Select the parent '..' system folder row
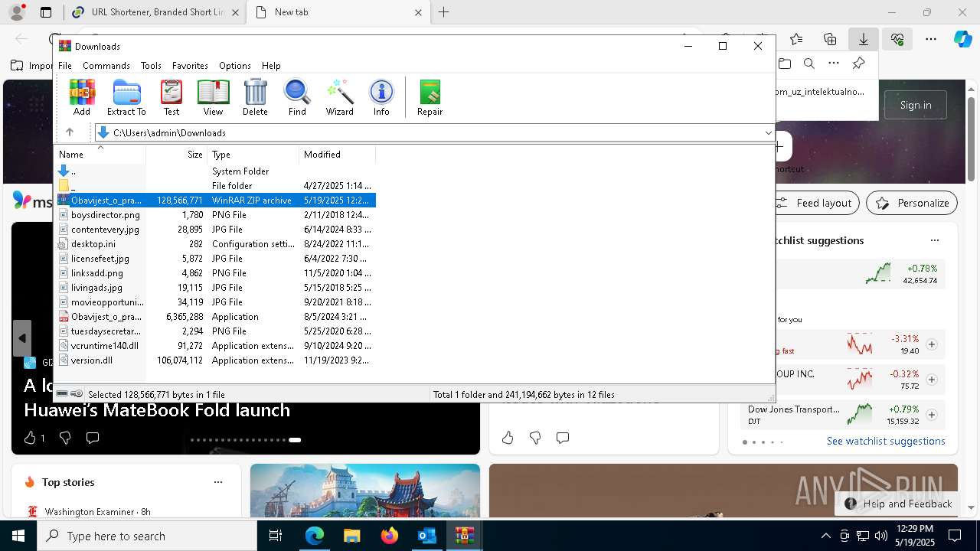 pos(216,171)
